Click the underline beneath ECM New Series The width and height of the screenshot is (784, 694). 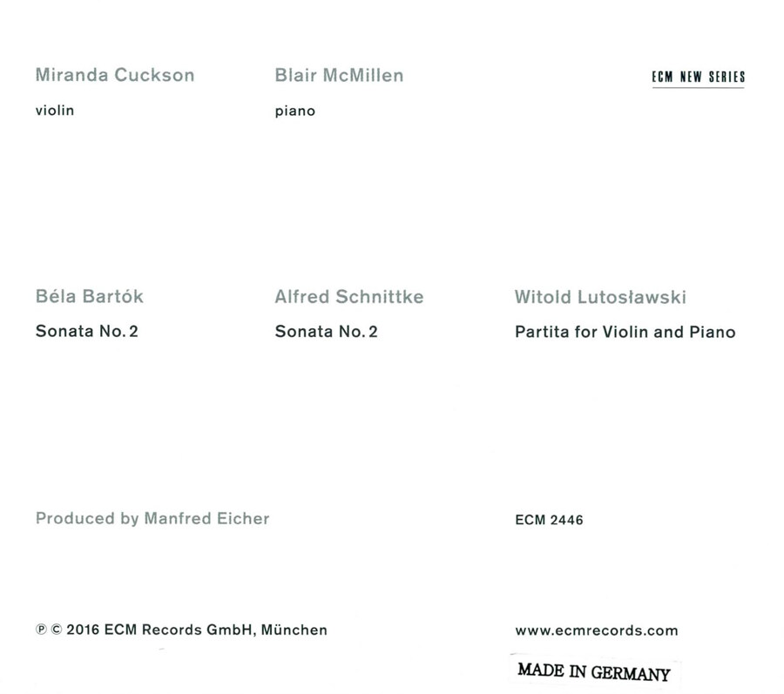pos(698,87)
